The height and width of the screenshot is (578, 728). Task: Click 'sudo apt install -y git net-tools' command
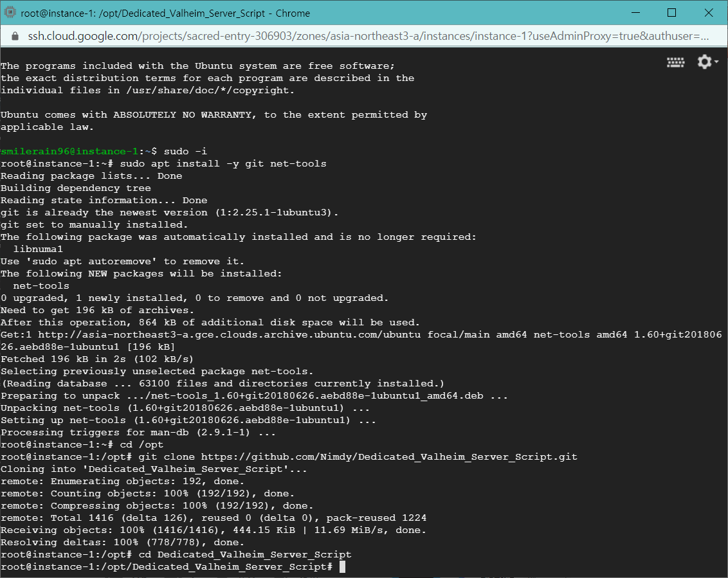223,163
